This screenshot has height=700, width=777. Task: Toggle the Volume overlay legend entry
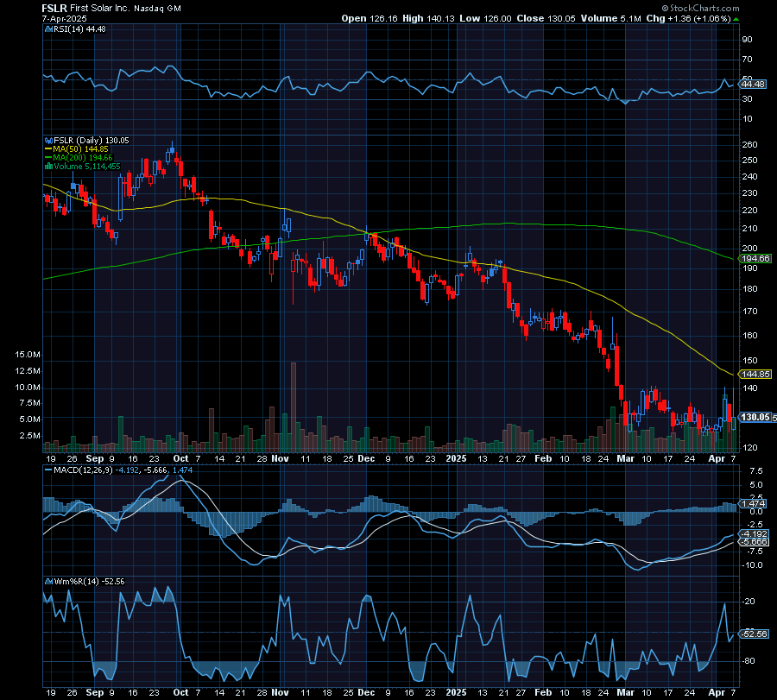[86, 167]
